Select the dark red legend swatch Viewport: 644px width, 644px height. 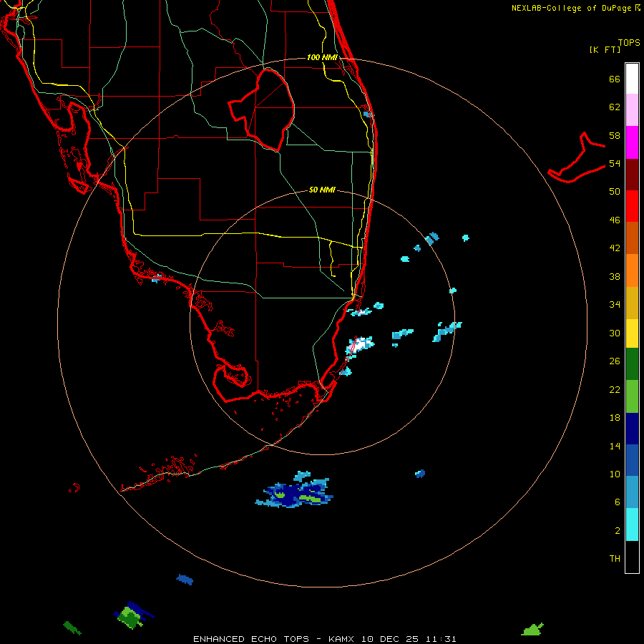(632, 174)
